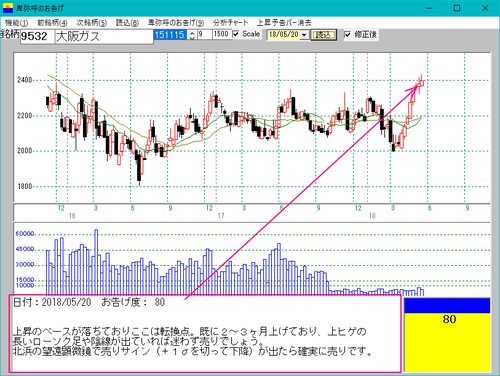Click the blue bar above score 80
Screen dimensions: 500x376
click(447, 306)
